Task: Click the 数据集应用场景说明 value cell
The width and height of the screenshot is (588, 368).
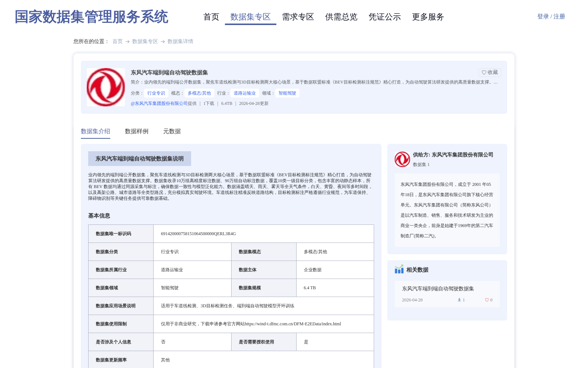Action: click(x=264, y=306)
